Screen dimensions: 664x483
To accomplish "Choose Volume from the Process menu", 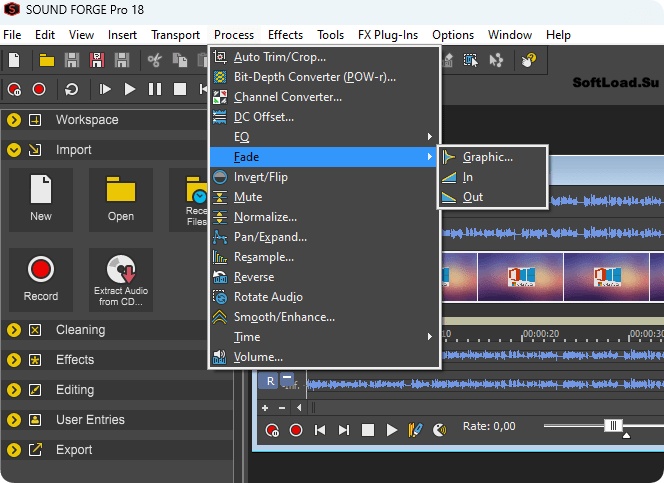I will tap(324, 357).
